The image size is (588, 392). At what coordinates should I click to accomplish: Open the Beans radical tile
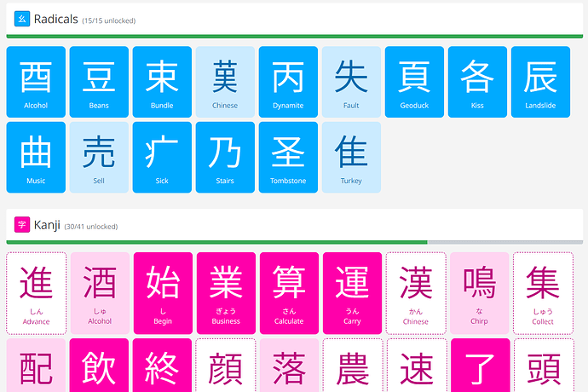click(x=99, y=82)
